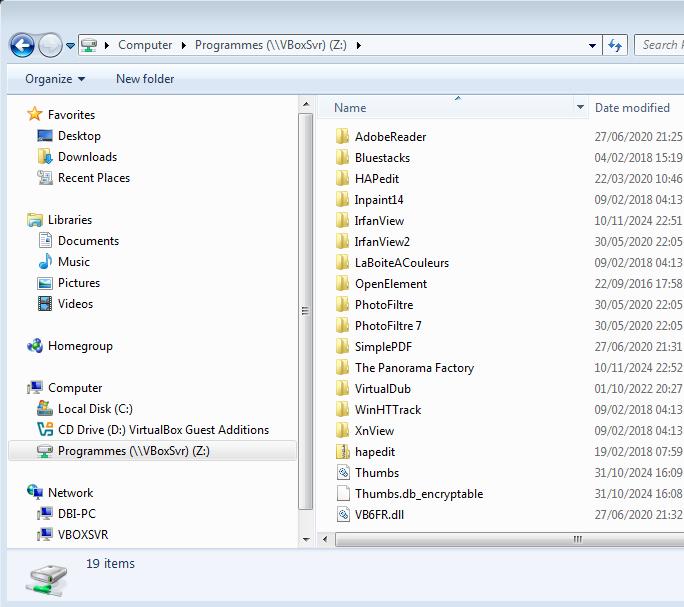Image resolution: width=684 pixels, height=607 pixels.
Task: Click the Favorites star in navigation pane
Action: tap(36, 115)
